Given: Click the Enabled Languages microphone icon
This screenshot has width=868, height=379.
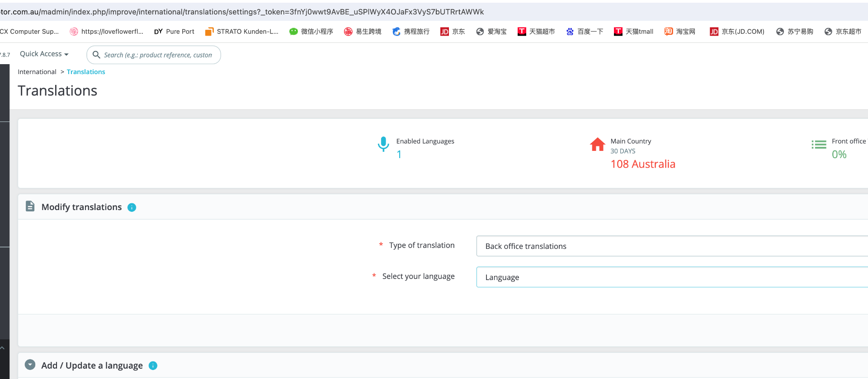Looking at the screenshot, I should pos(383,144).
